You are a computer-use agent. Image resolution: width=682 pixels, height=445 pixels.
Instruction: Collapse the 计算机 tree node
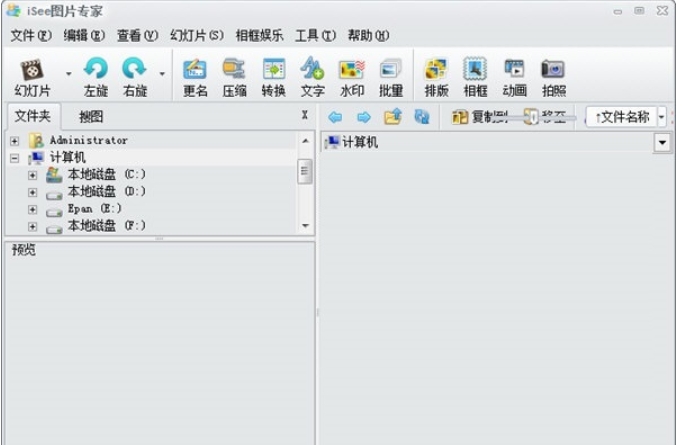coord(14,158)
